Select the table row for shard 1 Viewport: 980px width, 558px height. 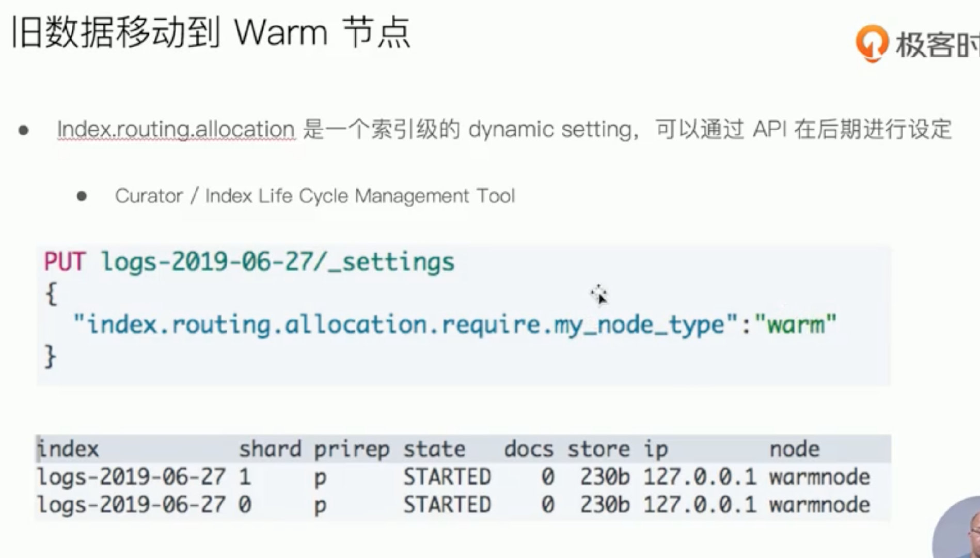pos(453,477)
